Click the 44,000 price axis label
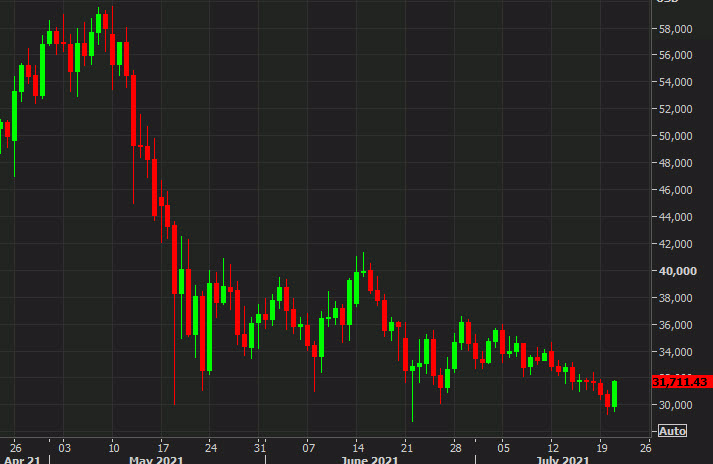 point(675,217)
